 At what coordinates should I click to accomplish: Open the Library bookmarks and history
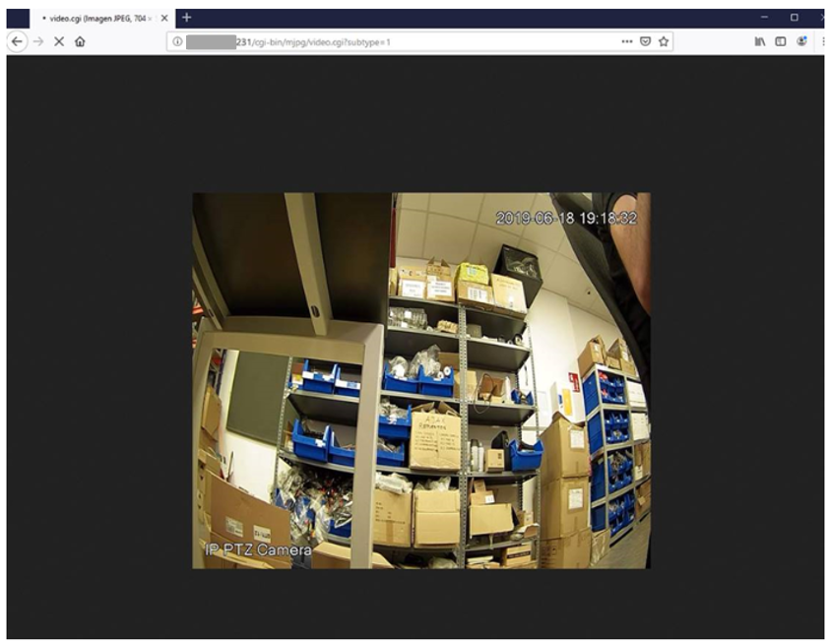click(760, 41)
